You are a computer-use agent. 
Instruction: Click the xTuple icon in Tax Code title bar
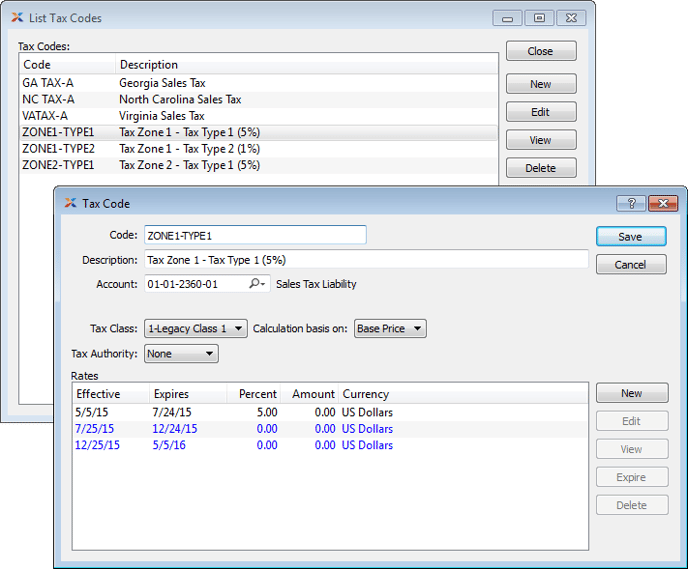coord(70,203)
